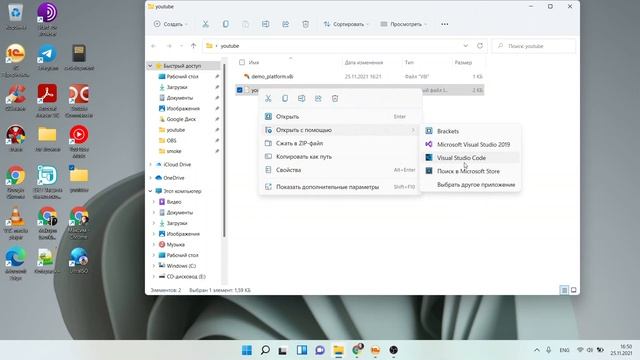Screen dimensions: 640x360
Task: Select OBS folder in quick access
Action: click(x=171, y=140)
